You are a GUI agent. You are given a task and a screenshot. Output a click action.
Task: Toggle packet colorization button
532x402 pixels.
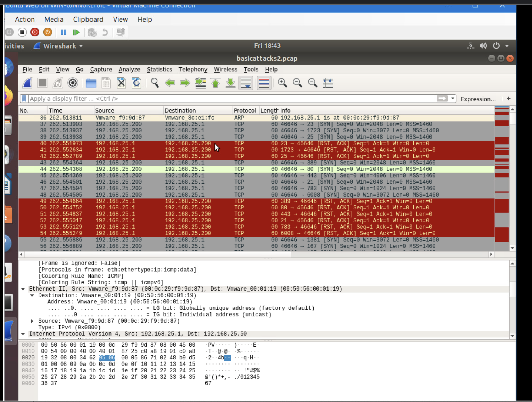pos(264,83)
